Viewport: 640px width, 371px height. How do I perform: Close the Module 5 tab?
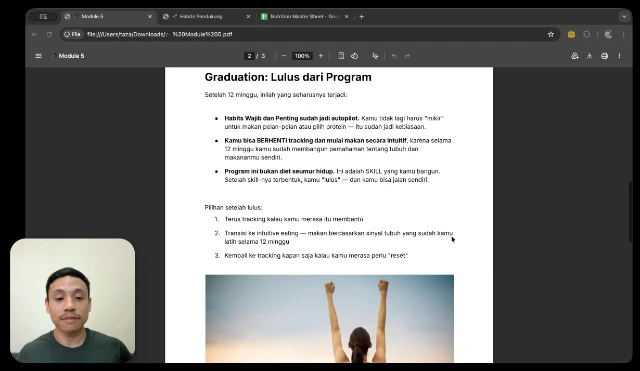(x=150, y=17)
